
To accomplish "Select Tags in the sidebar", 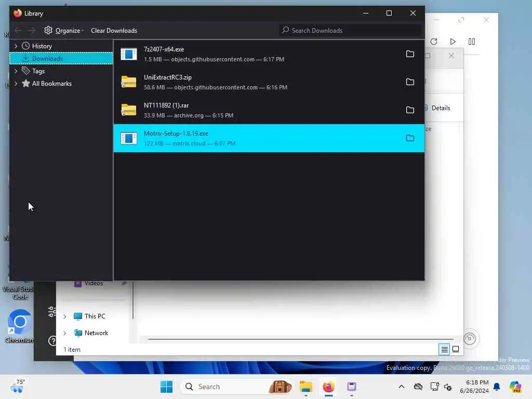I will [38, 71].
